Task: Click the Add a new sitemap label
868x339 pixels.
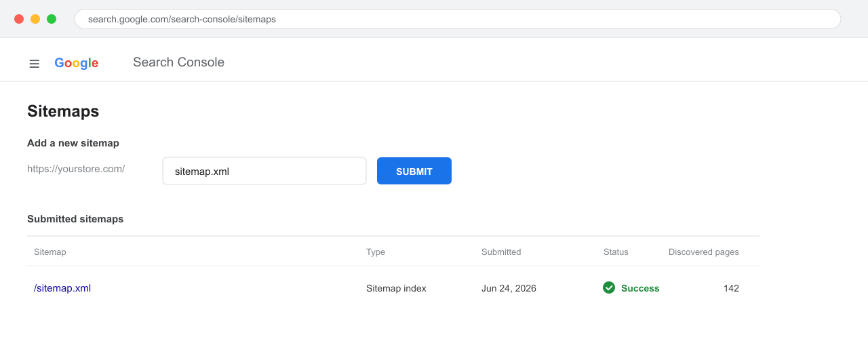Action: coord(73,143)
